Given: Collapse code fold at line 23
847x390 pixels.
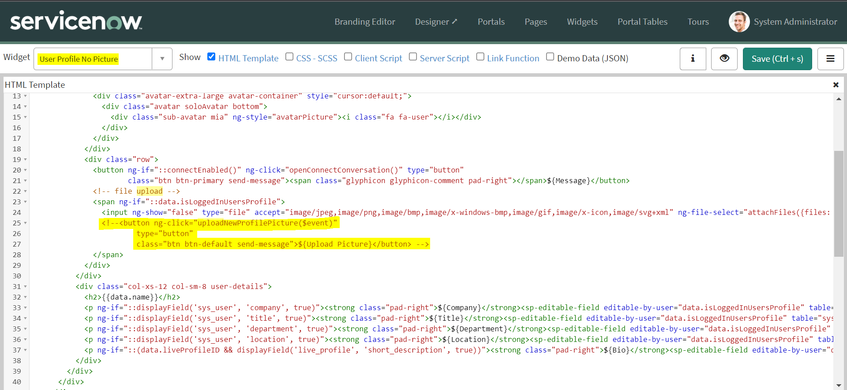Looking at the screenshot, I should (26, 201).
